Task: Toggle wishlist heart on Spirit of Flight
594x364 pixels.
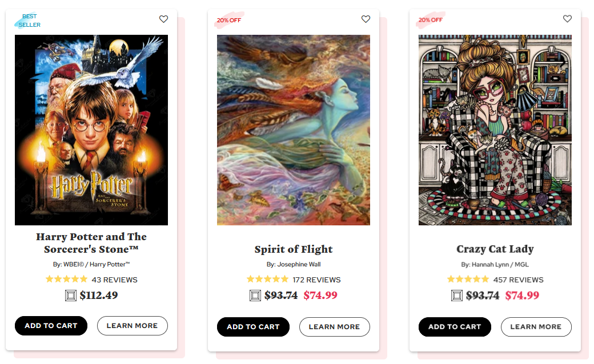Action: (366, 19)
